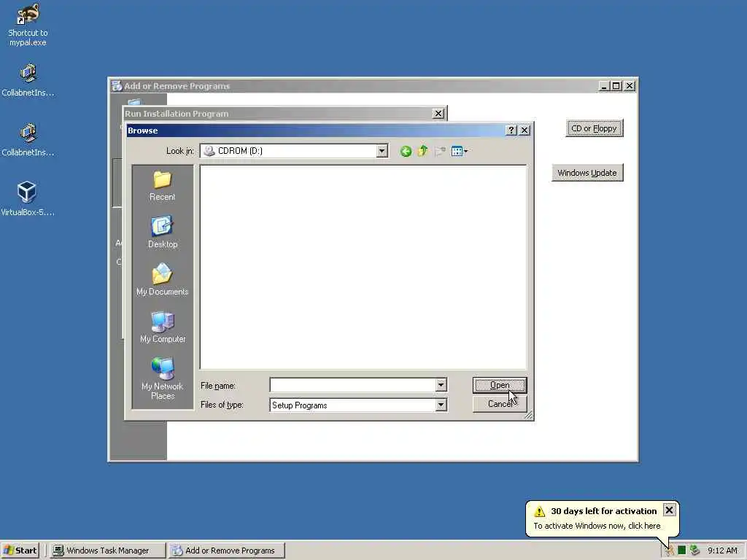Open the View Menu icon

click(x=460, y=152)
